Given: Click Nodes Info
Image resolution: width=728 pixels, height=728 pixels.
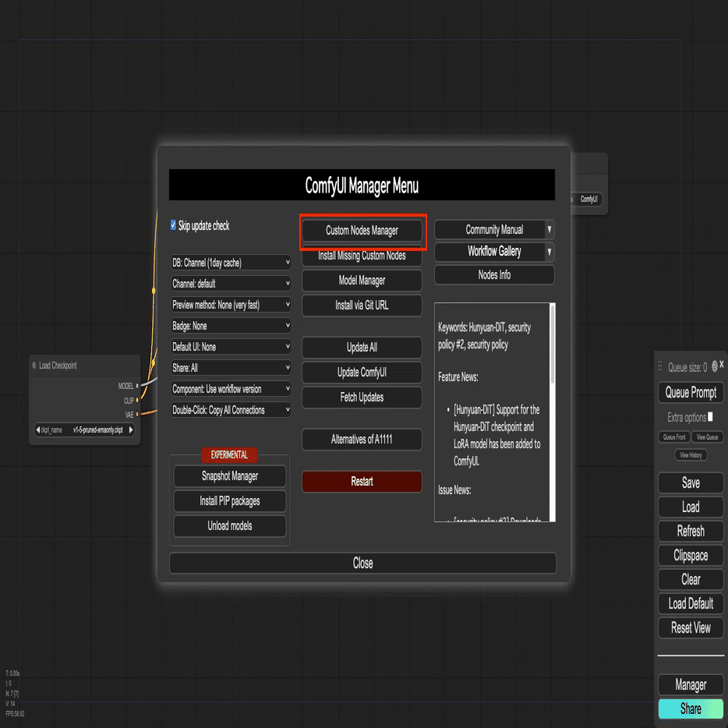Looking at the screenshot, I should (x=494, y=275).
